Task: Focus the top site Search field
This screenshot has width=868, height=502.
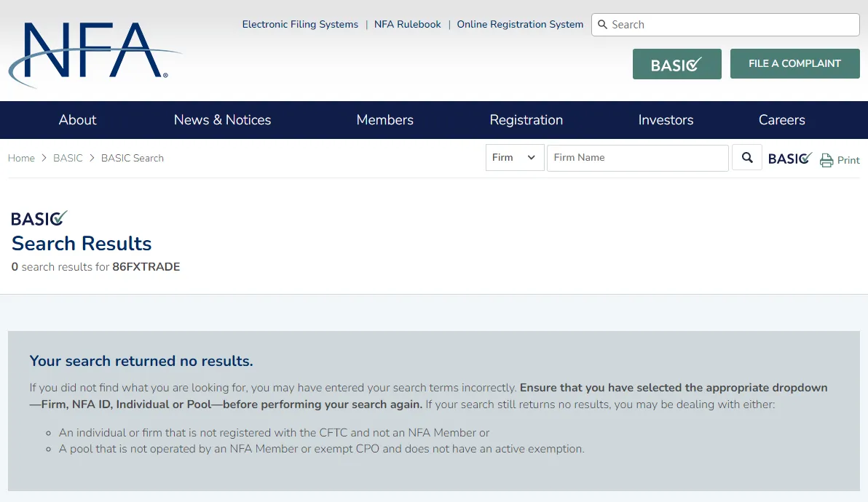Action: tap(725, 25)
